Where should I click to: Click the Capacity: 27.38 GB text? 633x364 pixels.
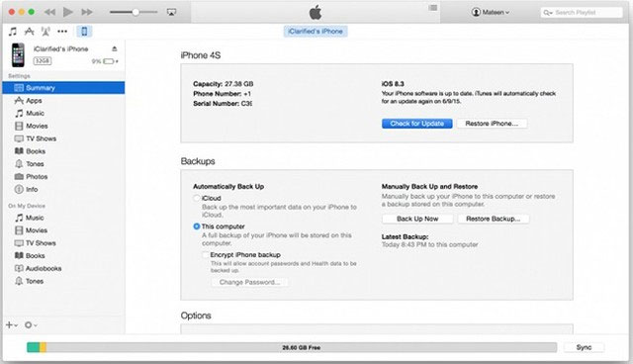pyautogui.click(x=224, y=84)
